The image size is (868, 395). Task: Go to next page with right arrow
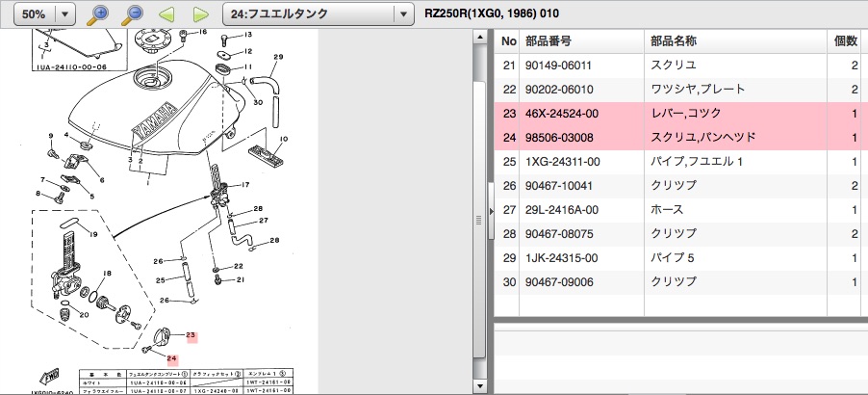pyautogui.click(x=200, y=14)
